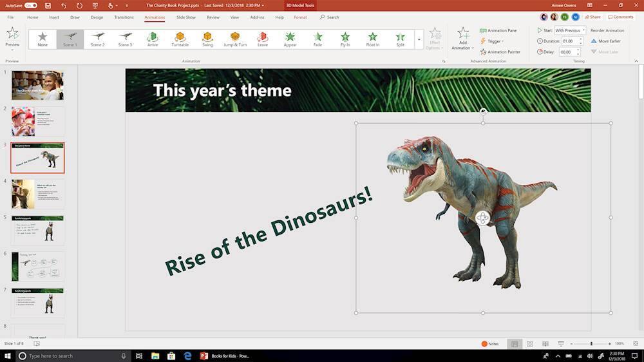Expand the animation gallery More arrow
Viewport: 644px width, 362px height.
tap(419, 39)
